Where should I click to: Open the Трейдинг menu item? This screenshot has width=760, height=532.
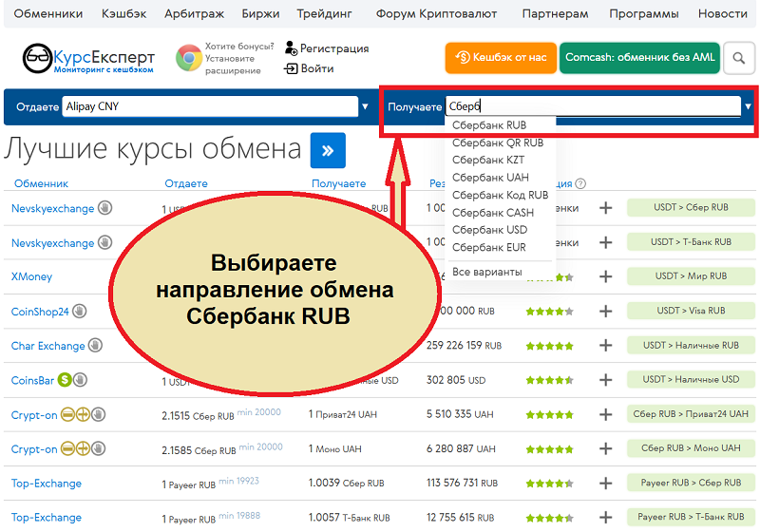[324, 13]
